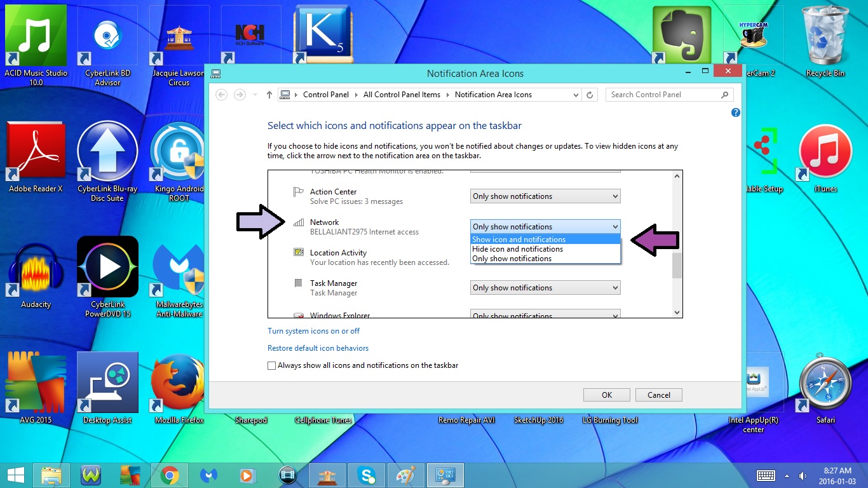The height and width of the screenshot is (488, 868).
Task: Open the iTunes desktop shortcut
Action: point(825,158)
